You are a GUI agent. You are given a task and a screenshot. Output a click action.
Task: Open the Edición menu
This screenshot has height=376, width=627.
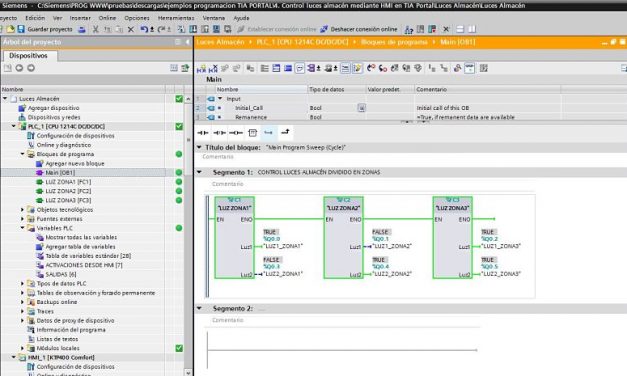tap(35, 18)
